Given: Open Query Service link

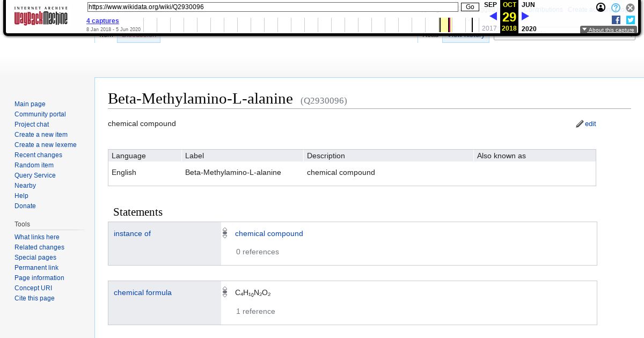Looking at the screenshot, I should pyautogui.click(x=35, y=175).
